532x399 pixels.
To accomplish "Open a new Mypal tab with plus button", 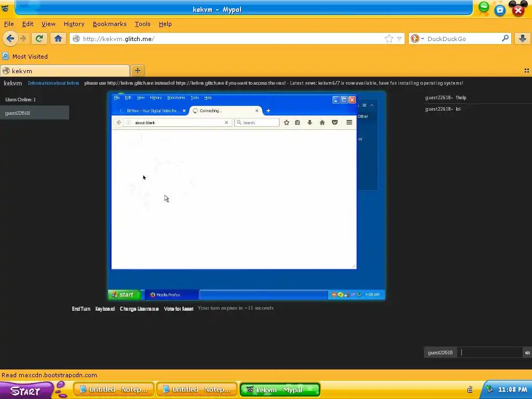I will pos(137,71).
